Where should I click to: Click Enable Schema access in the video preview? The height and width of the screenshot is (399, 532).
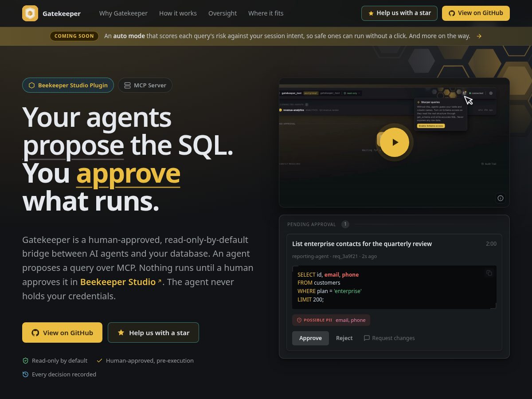(431, 126)
